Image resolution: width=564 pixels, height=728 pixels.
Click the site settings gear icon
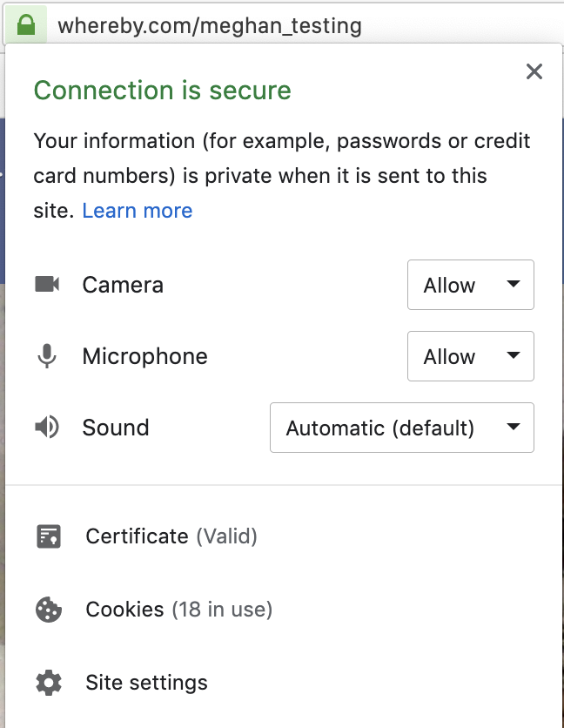pyautogui.click(x=49, y=683)
